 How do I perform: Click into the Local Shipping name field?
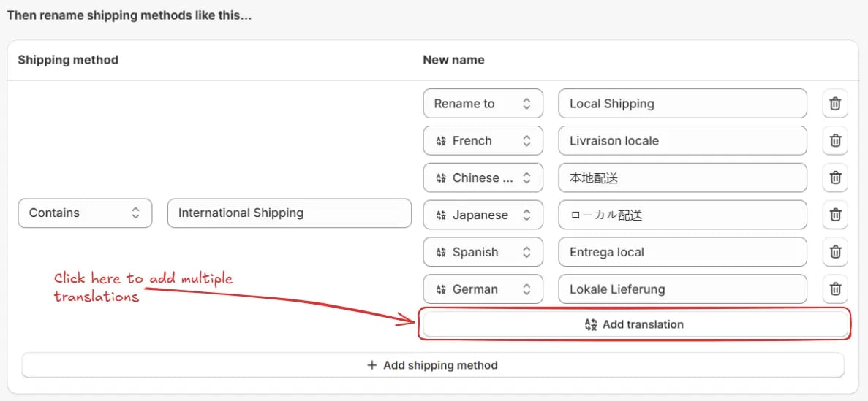pyautogui.click(x=682, y=104)
